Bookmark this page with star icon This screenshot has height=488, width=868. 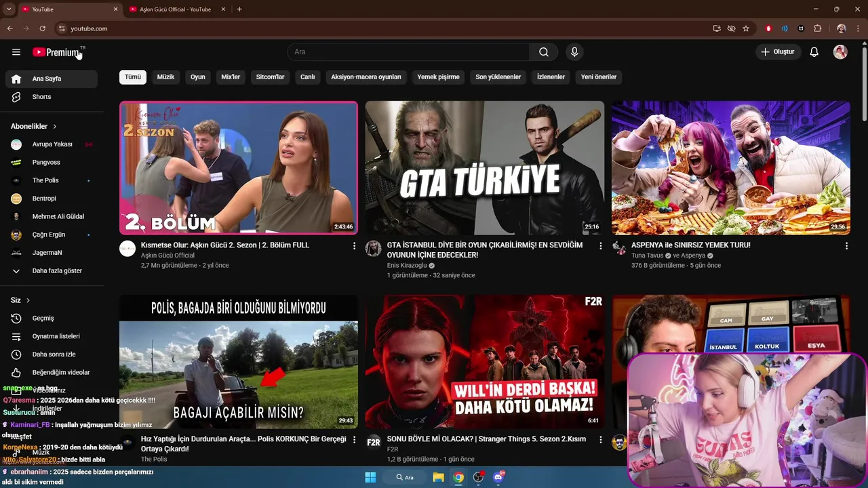coord(746,28)
